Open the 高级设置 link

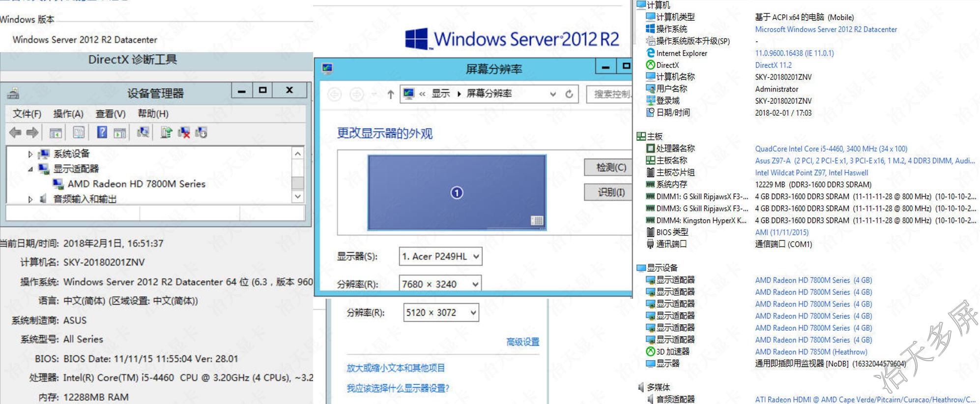pyautogui.click(x=523, y=342)
